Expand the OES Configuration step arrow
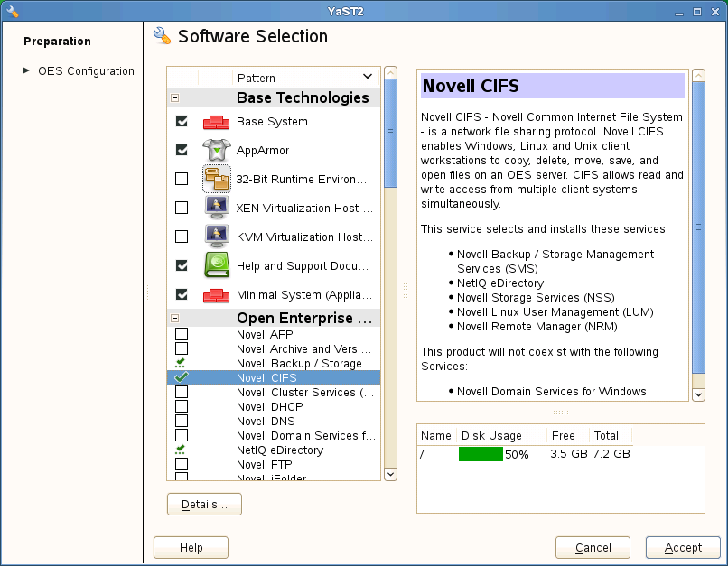The image size is (728, 566). pos(26,70)
